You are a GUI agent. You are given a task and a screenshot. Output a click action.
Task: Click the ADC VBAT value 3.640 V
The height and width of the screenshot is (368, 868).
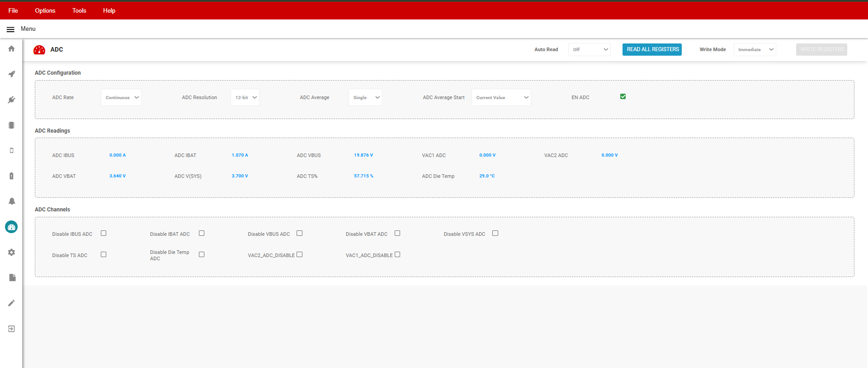click(118, 176)
